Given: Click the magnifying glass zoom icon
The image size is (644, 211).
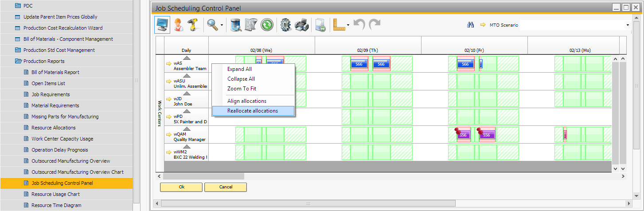Looking at the screenshot, I should 212,25.
